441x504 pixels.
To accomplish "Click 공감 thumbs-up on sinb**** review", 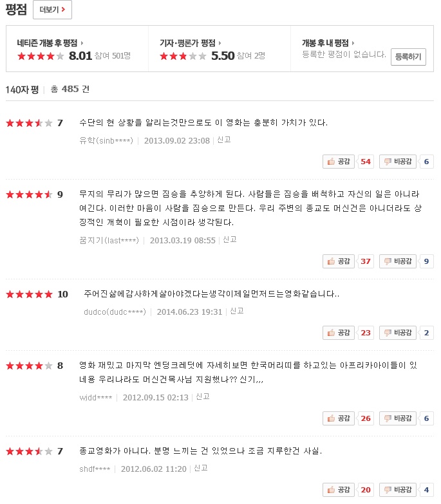I will (339, 162).
